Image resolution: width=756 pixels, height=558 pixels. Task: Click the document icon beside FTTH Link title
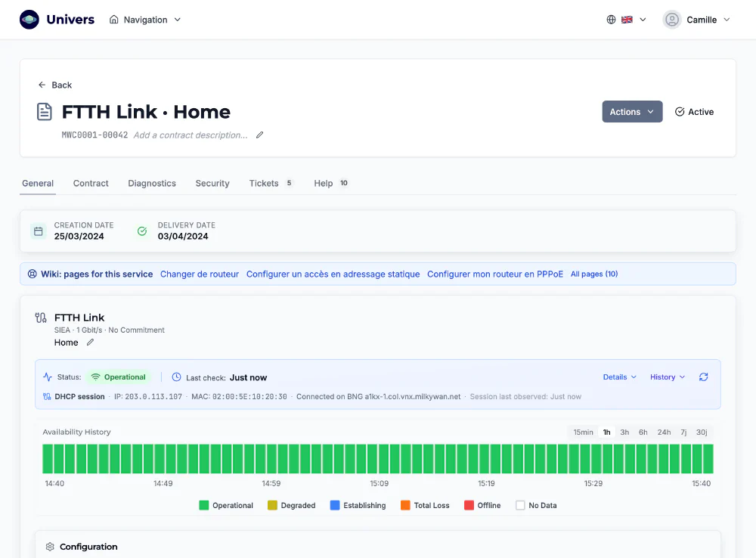[45, 111]
